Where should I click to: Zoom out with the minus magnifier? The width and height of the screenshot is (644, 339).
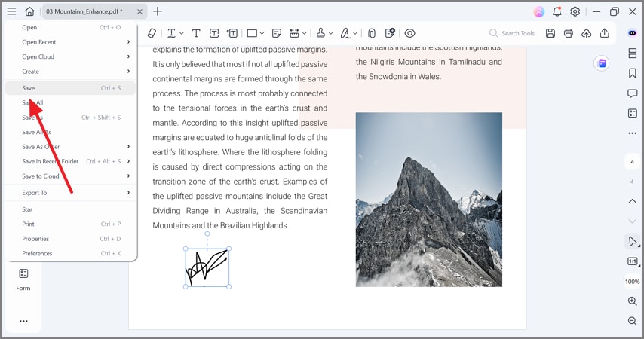pos(633,321)
